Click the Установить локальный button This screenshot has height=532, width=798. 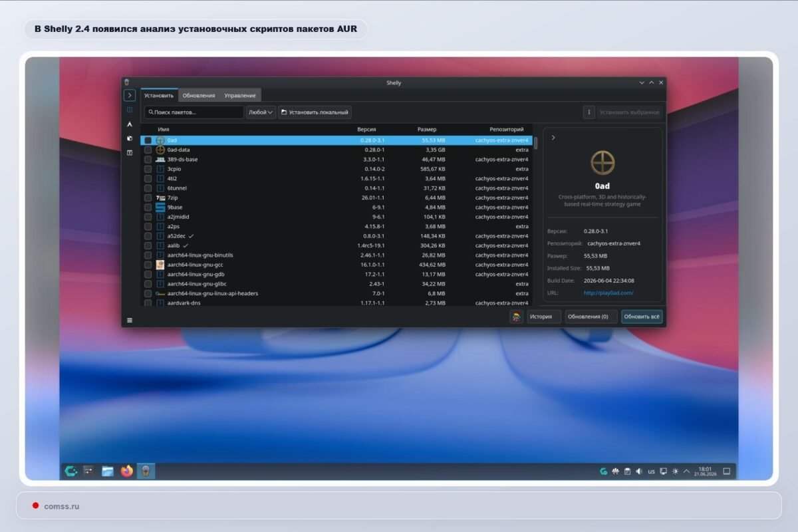pos(315,112)
